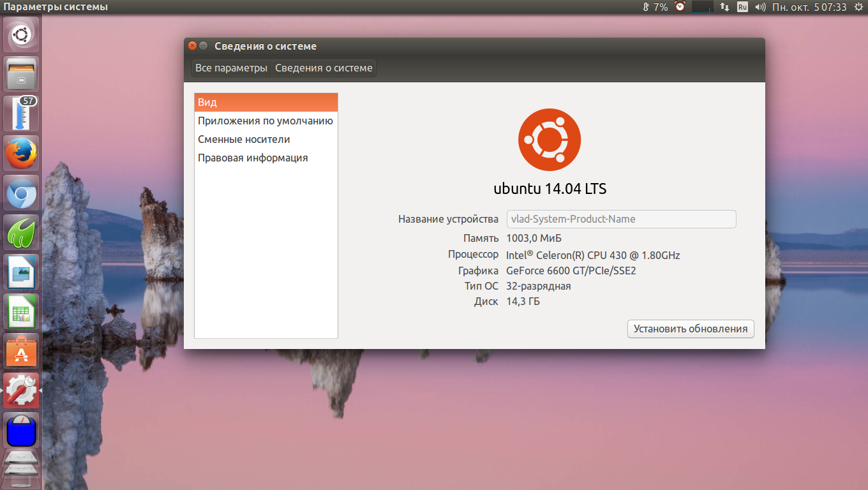Screen dimensions: 868x490
Task: Click the temperature indicator showing 7%
Action: coord(655,7)
